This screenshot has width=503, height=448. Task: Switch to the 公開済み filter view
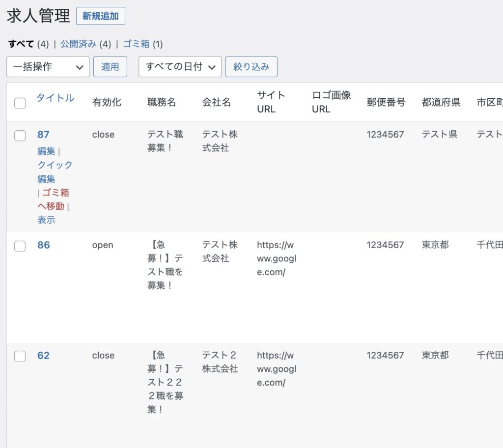click(x=79, y=44)
